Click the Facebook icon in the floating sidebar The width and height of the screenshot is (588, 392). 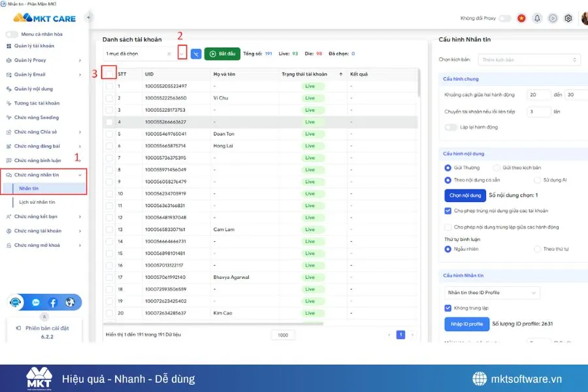[x=52, y=302]
